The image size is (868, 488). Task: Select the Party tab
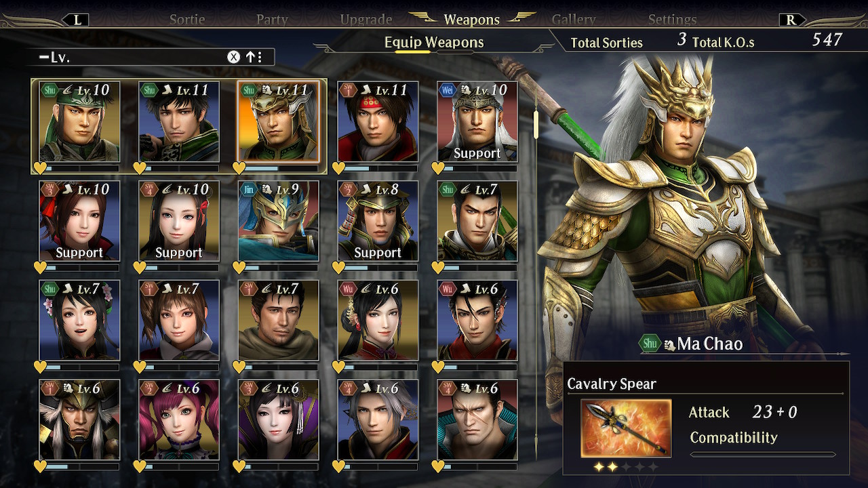tap(272, 20)
